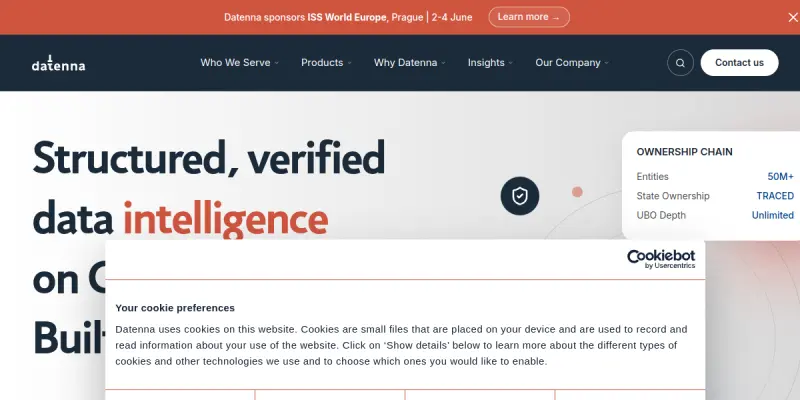Click the Your cookie preferences heading
This screenshot has width=800, height=400.
175,308
